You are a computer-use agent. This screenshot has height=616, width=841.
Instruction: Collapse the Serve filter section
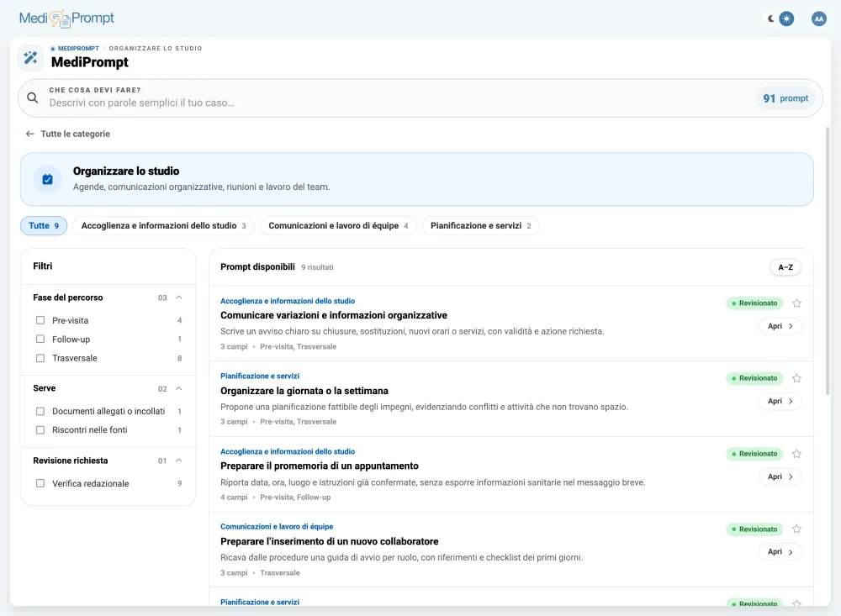(179, 388)
